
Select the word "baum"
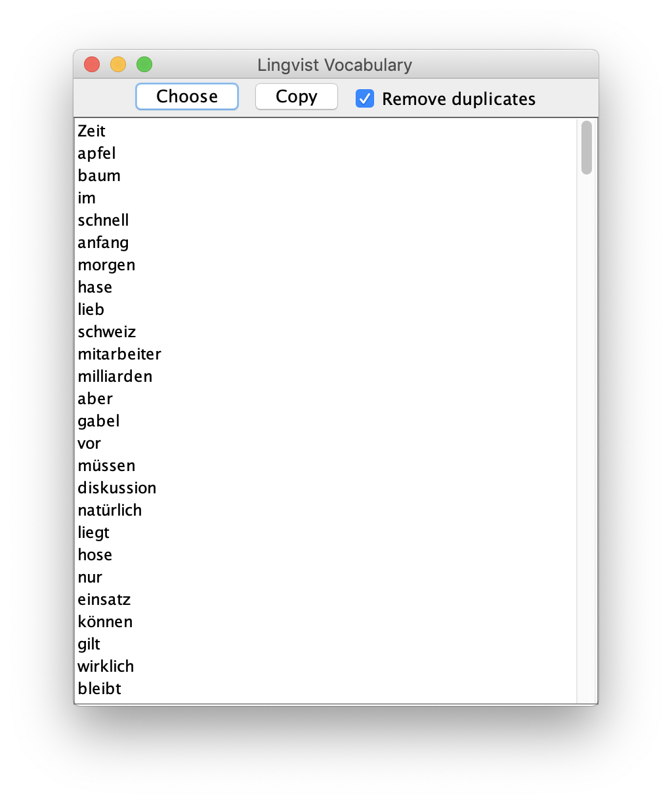click(99, 176)
